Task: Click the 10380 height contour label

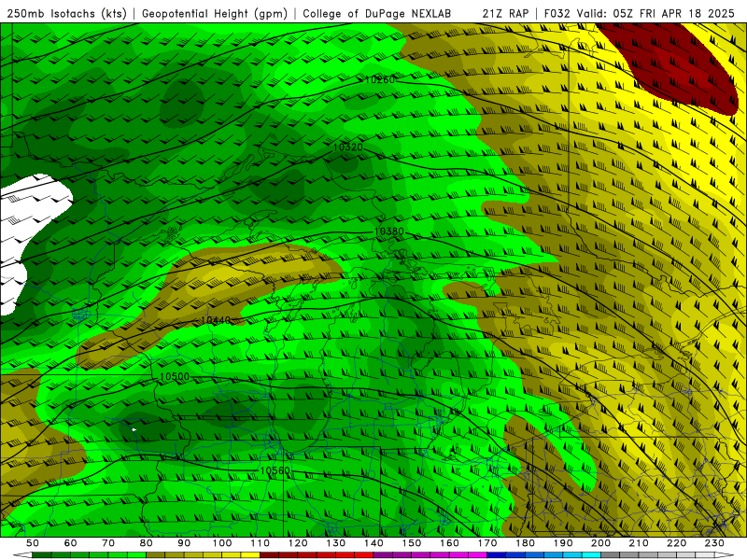Action: (388, 231)
